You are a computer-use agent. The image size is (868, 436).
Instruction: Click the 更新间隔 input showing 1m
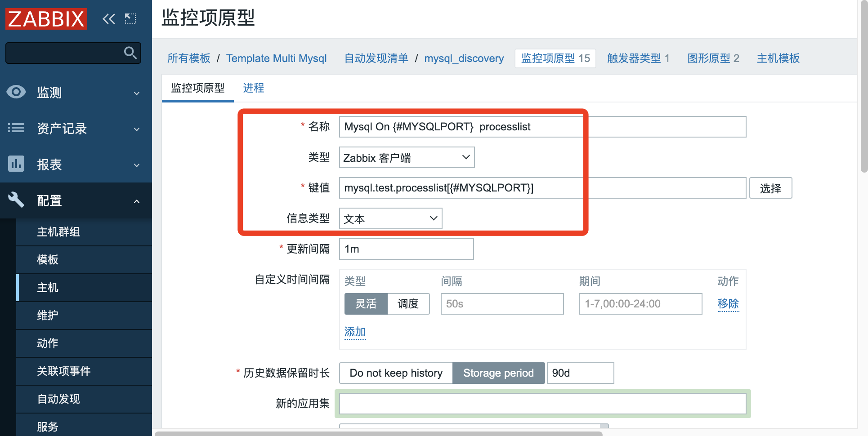[x=406, y=249]
